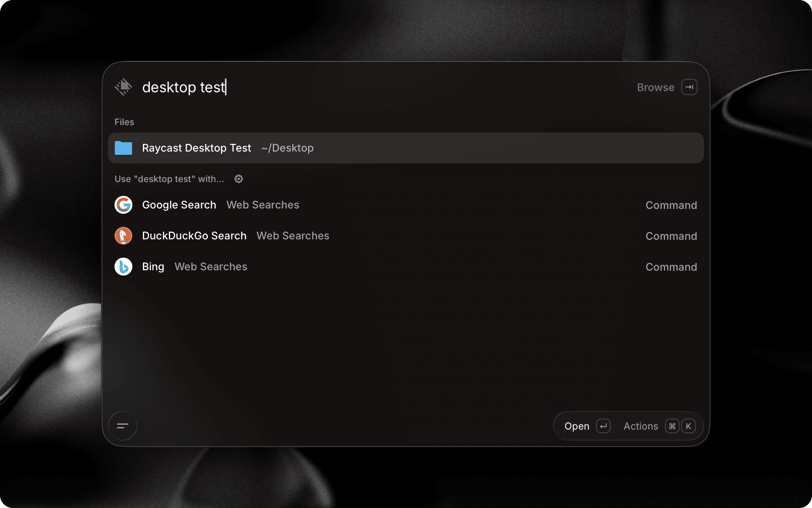Click "Web Searches" subtitle beside Bing
Screen dimensions: 812x508
(x=211, y=267)
